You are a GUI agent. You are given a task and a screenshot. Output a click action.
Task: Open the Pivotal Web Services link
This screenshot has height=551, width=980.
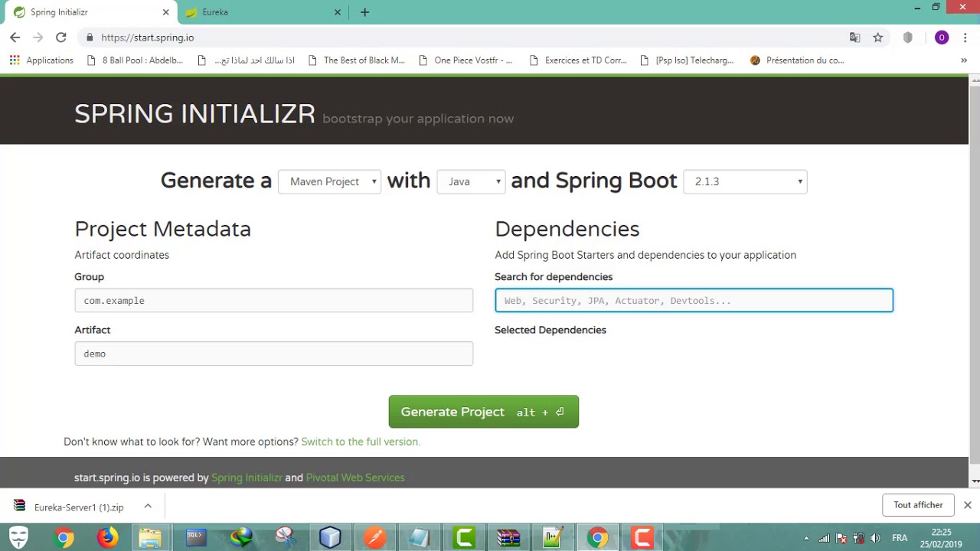point(355,478)
